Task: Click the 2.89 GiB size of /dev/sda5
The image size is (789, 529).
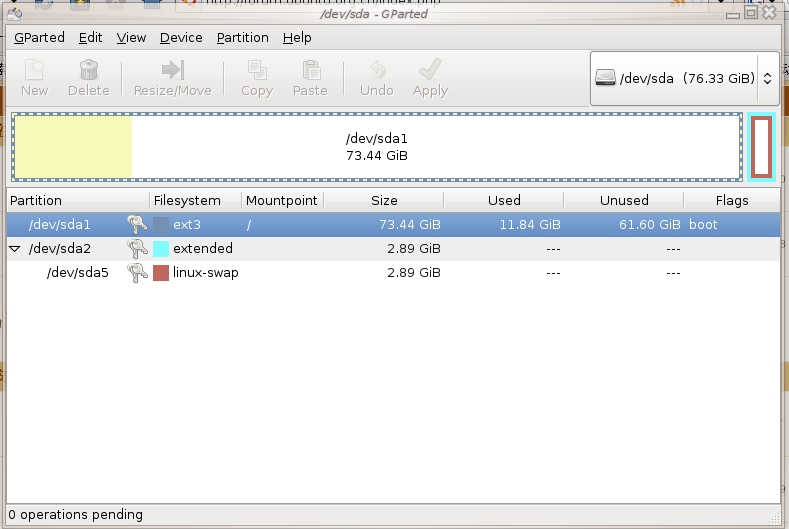Action: click(414, 273)
